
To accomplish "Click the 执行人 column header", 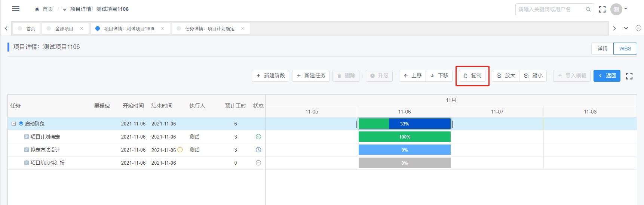I will tap(197, 106).
